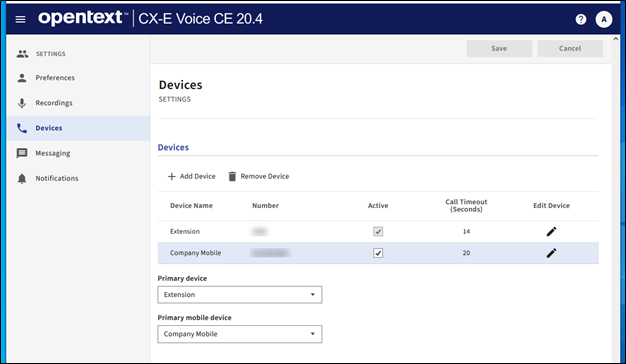Go to Preferences in the sidebar
This screenshot has width=626, height=364.
[55, 78]
